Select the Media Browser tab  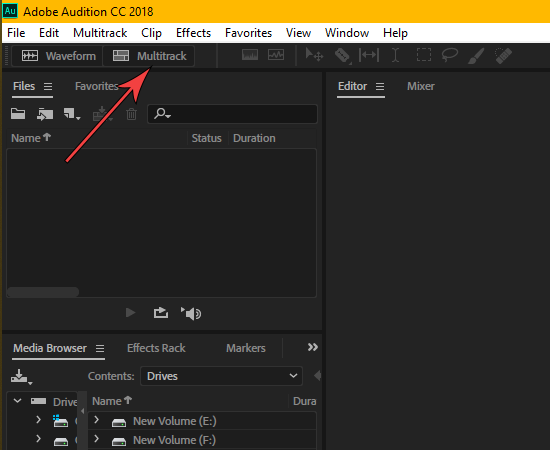click(x=50, y=348)
